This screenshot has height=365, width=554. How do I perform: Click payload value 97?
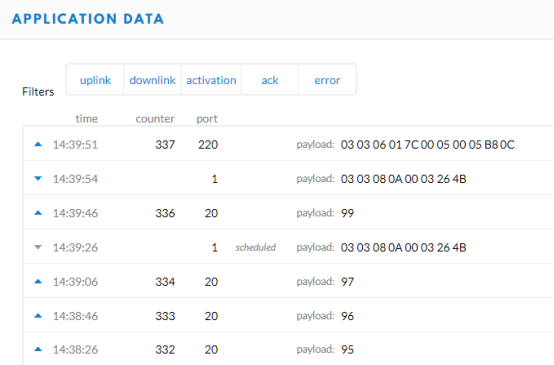[347, 282]
